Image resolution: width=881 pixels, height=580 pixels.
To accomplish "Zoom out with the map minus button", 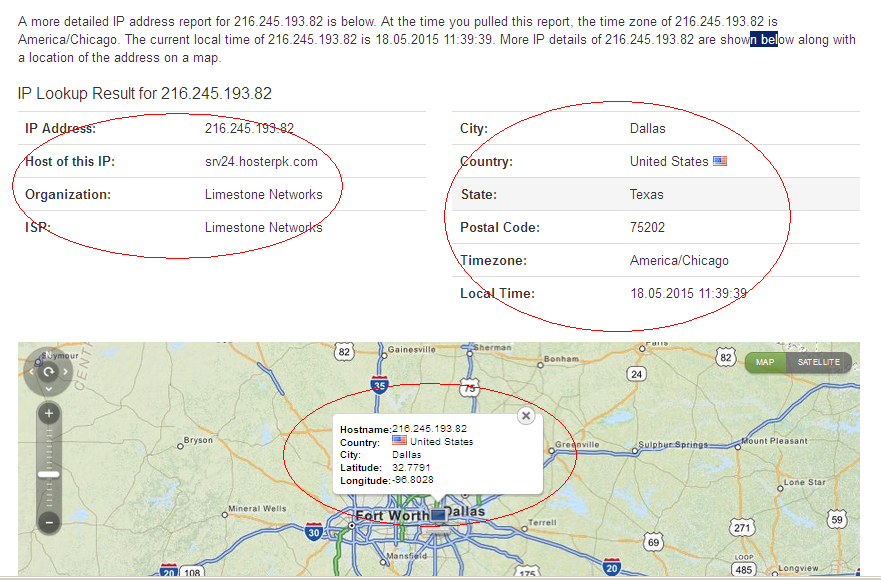I will tap(49, 523).
